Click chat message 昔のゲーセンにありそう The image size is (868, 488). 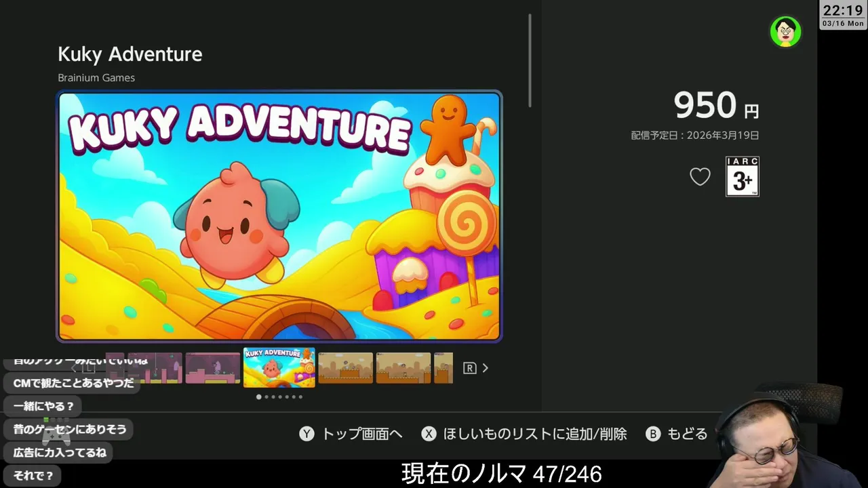pos(70,430)
